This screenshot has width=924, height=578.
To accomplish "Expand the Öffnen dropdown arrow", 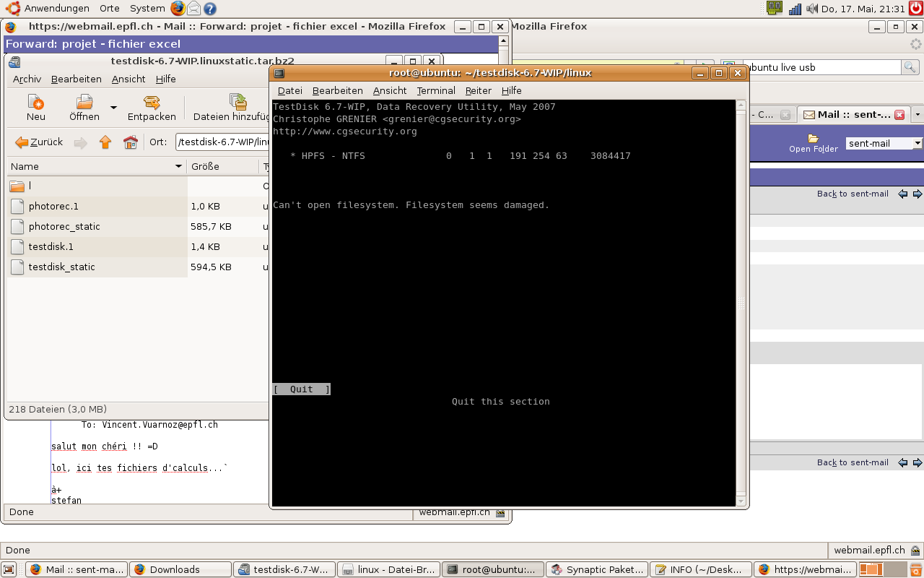I will 113,108.
